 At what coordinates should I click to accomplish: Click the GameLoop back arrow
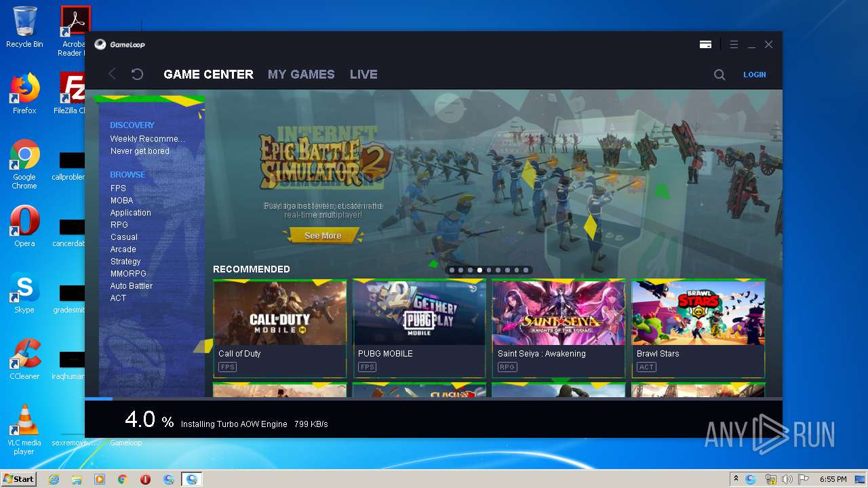click(113, 75)
